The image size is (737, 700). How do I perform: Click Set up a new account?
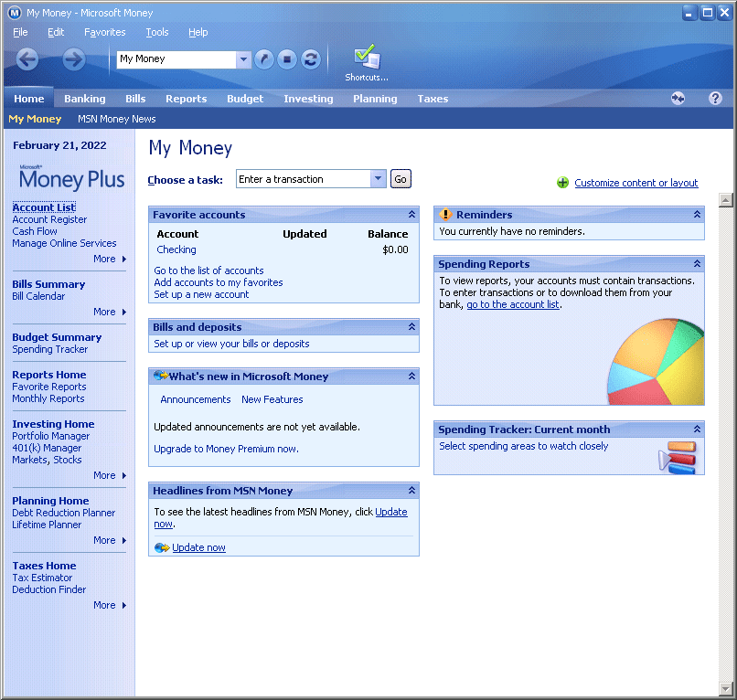point(201,294)
